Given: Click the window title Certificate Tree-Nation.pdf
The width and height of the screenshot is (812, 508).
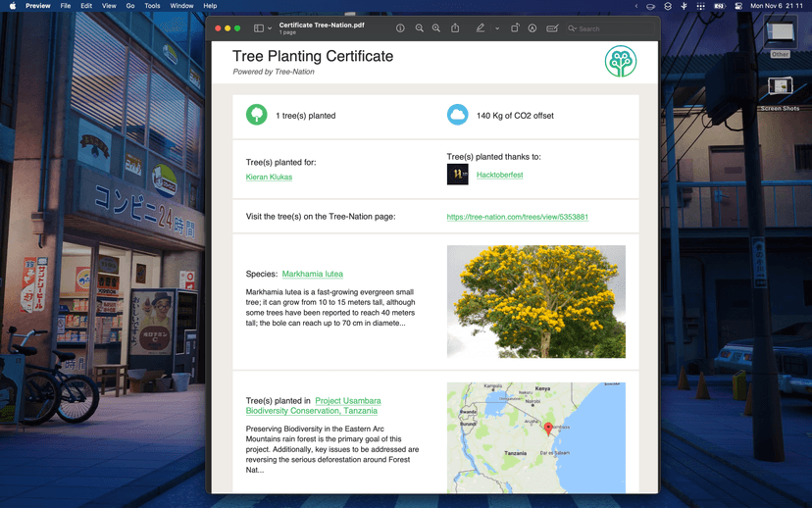Looking at the screenshot, I should click(322, 25).
